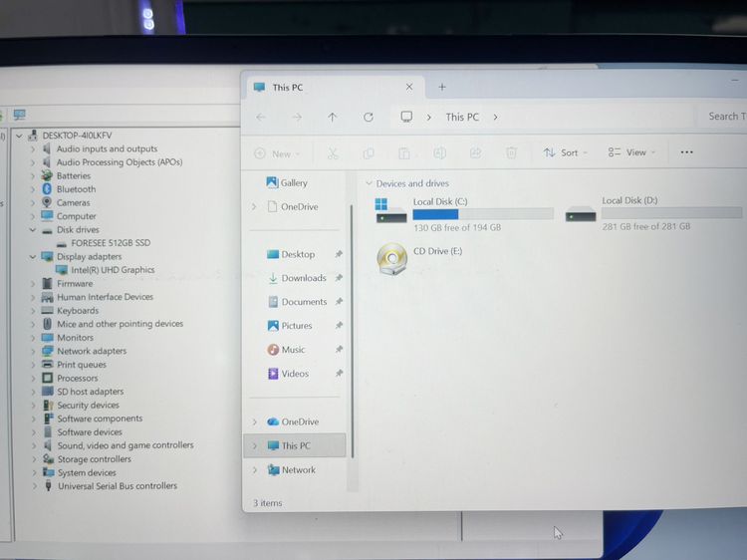747x560 pixels.
Task: Open Videos quick access folder
Action: tap(288, 374)
